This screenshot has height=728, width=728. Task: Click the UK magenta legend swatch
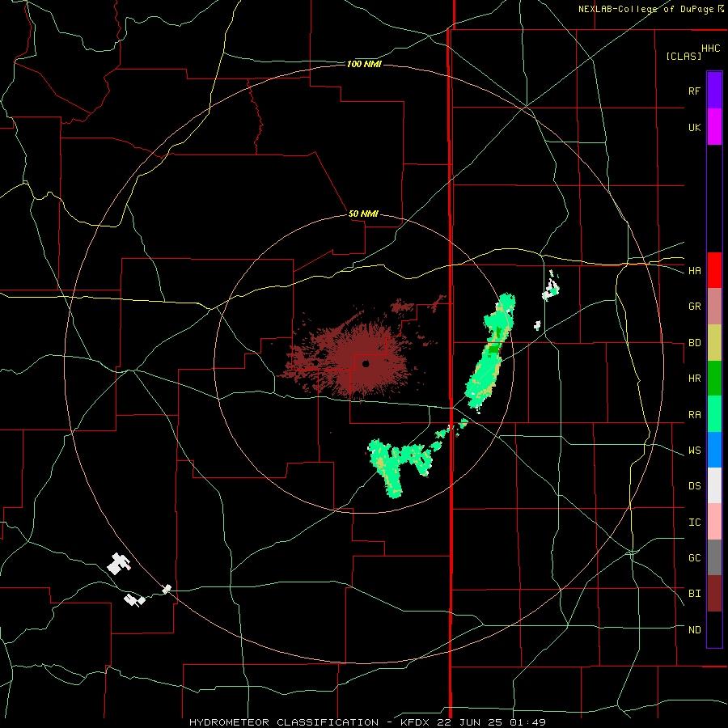pyautogui.click(x=714, y=127)
